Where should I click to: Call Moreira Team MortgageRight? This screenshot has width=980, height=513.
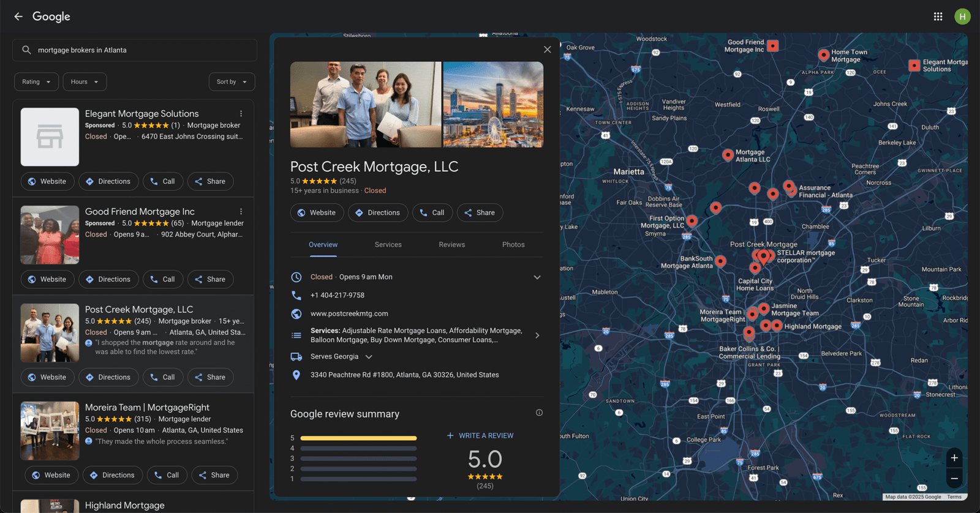(x=167, y=475)
